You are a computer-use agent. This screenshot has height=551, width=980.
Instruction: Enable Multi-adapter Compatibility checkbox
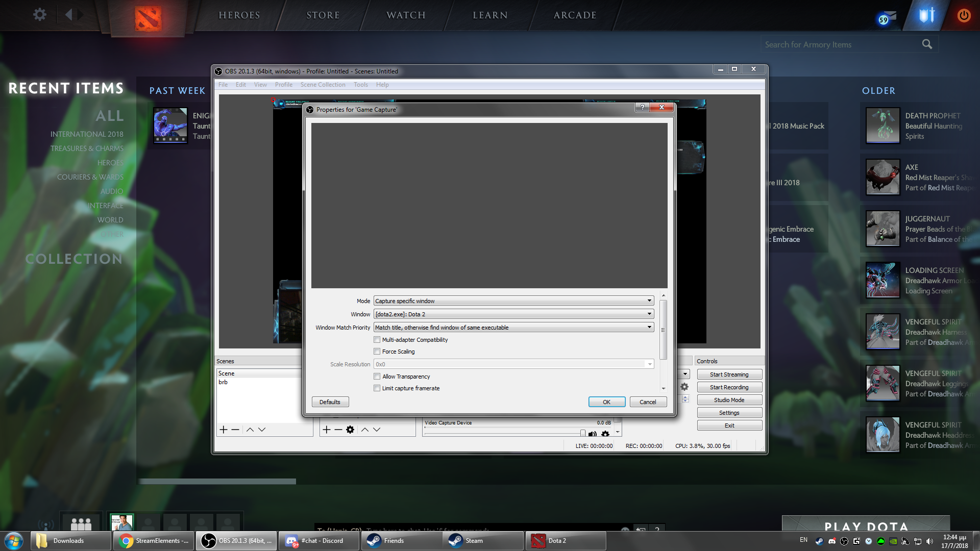(x=377, y=340)
